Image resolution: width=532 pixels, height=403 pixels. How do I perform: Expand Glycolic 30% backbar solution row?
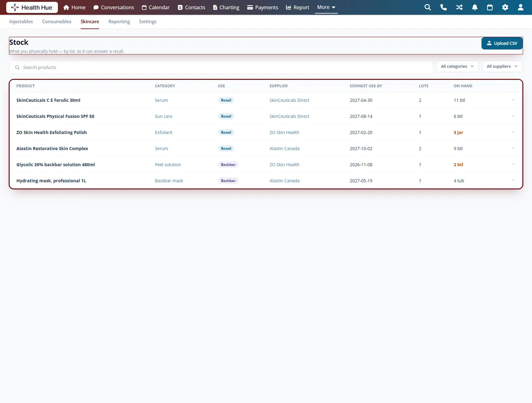click(x=513, y=164)
